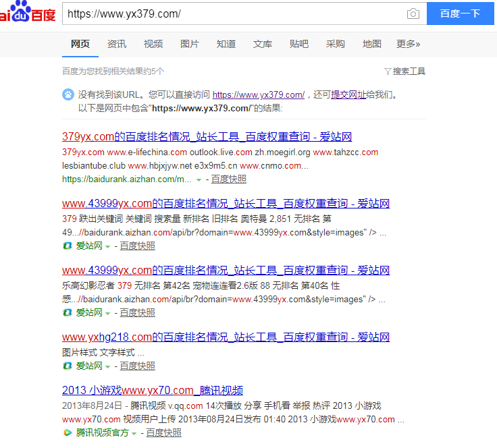The image size is (497, 448).
Task: Expand 爱站网 arrow under first 43999yx result
Action: click(x=107, y=247)
